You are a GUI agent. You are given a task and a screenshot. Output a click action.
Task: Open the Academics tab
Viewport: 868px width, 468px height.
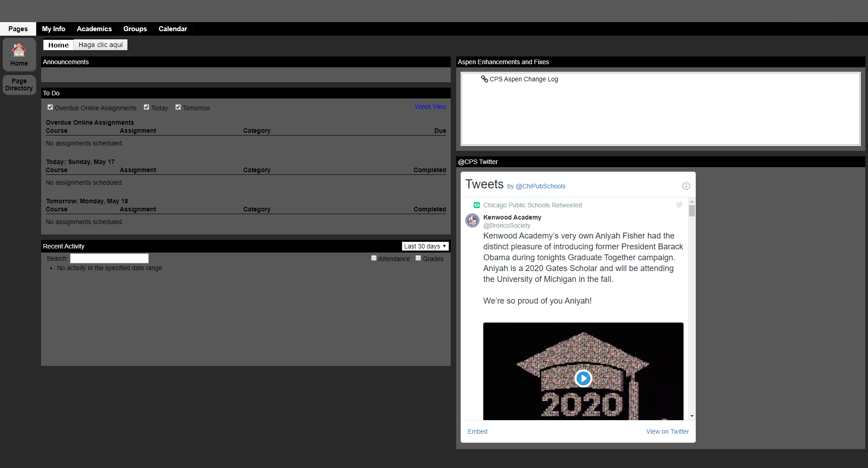pyautogui.click(x=94, y=29)
